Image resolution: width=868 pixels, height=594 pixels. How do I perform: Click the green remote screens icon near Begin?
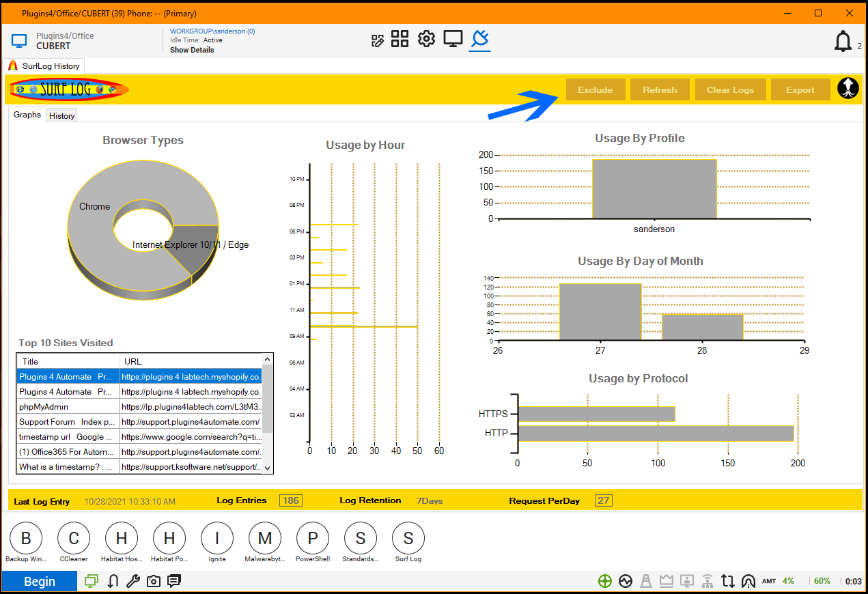(x=92, y=581)
